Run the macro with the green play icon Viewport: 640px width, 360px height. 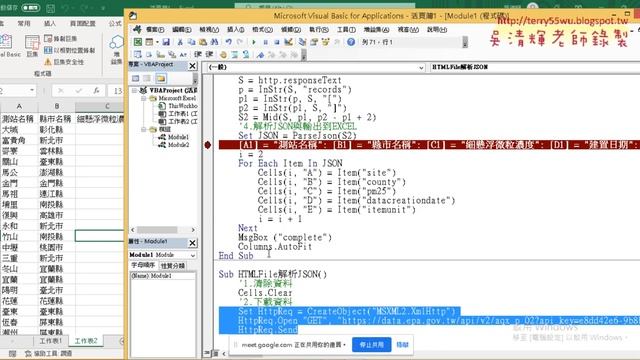pyautogui.click(x=254, y=42)
